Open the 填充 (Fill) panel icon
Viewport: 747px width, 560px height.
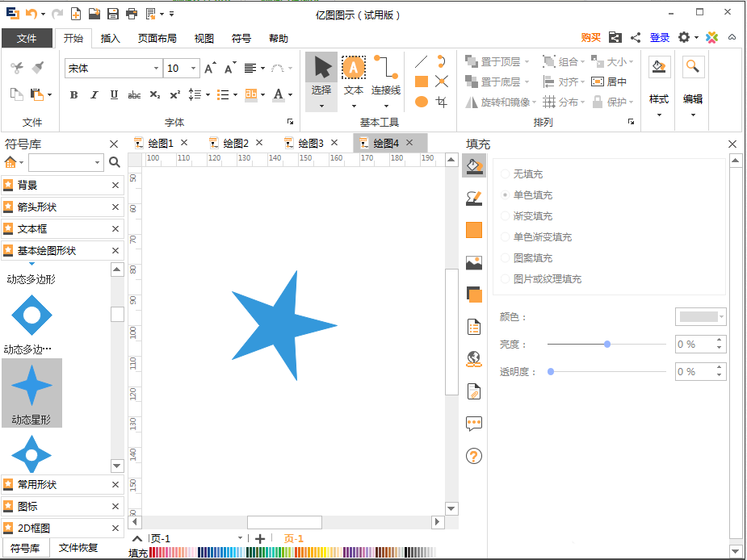[x=473, y=165]
